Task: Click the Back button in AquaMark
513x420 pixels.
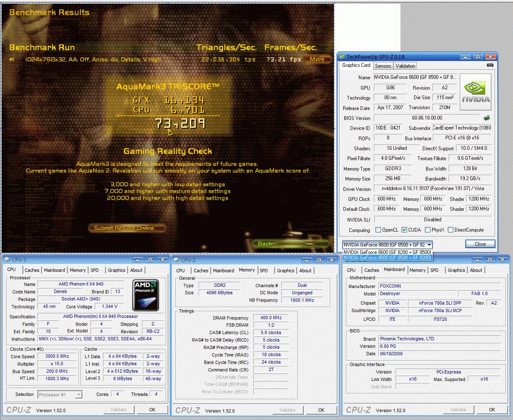Action: [x=291, y=244]
